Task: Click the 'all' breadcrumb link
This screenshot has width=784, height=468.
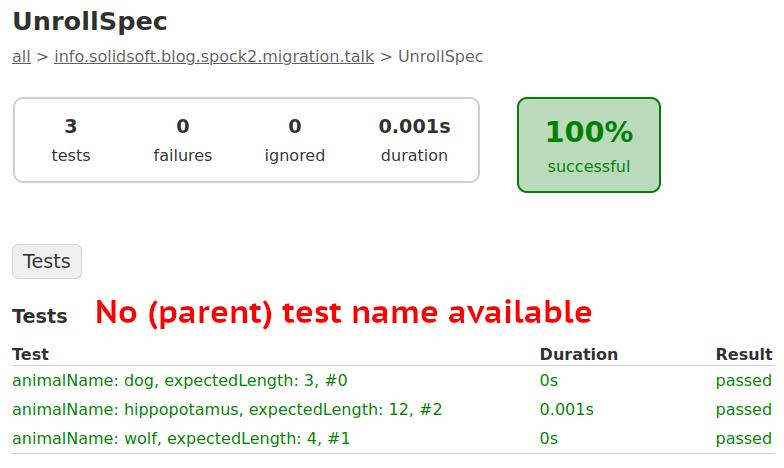Action: tap(21, 56)
